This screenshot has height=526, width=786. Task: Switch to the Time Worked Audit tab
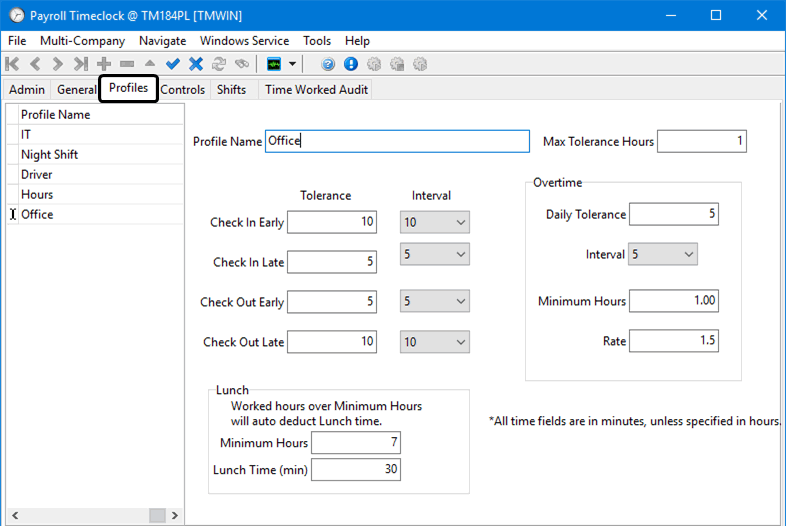coord(316,89)
